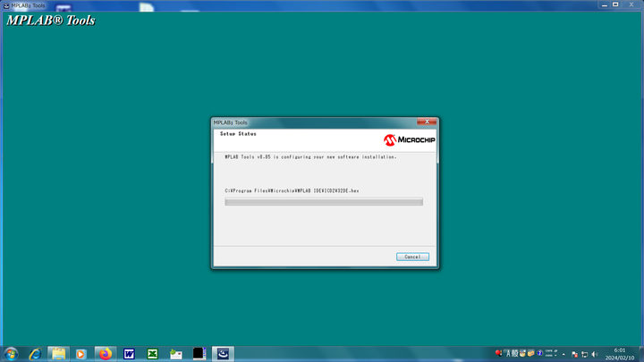
Task: Switch to Firefox in the taskbar
Action: [106, 354]
